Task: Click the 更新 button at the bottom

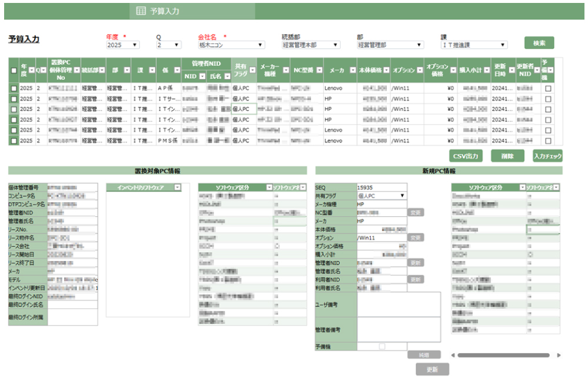Action: pos(432,369)
